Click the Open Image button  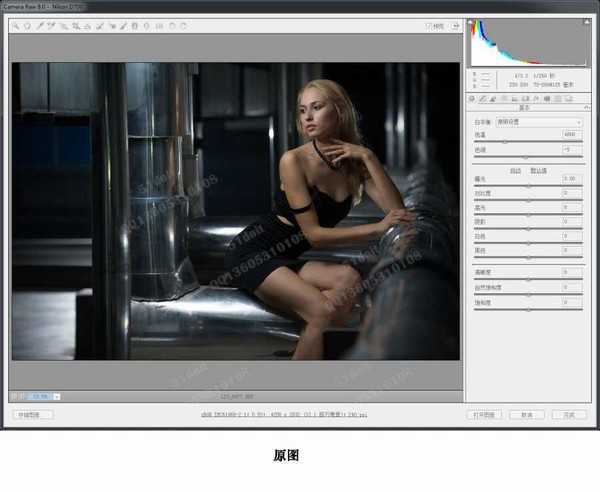click(x=485, y=414)
